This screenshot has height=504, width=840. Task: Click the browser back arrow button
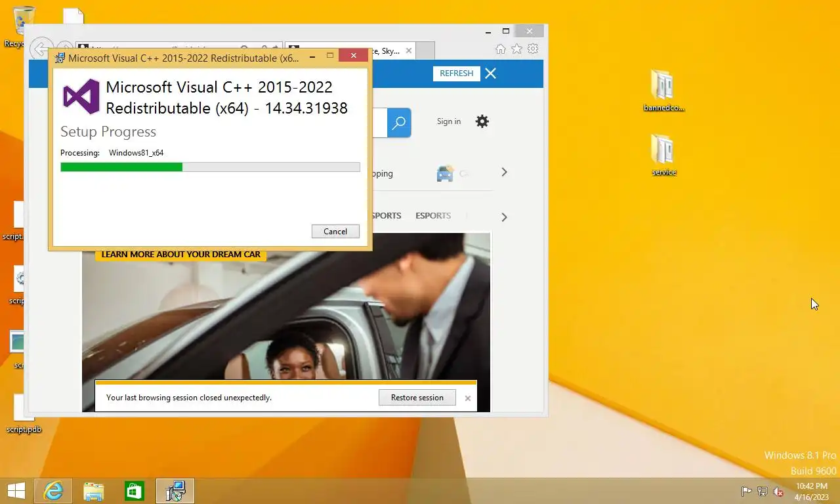point(41,49)
